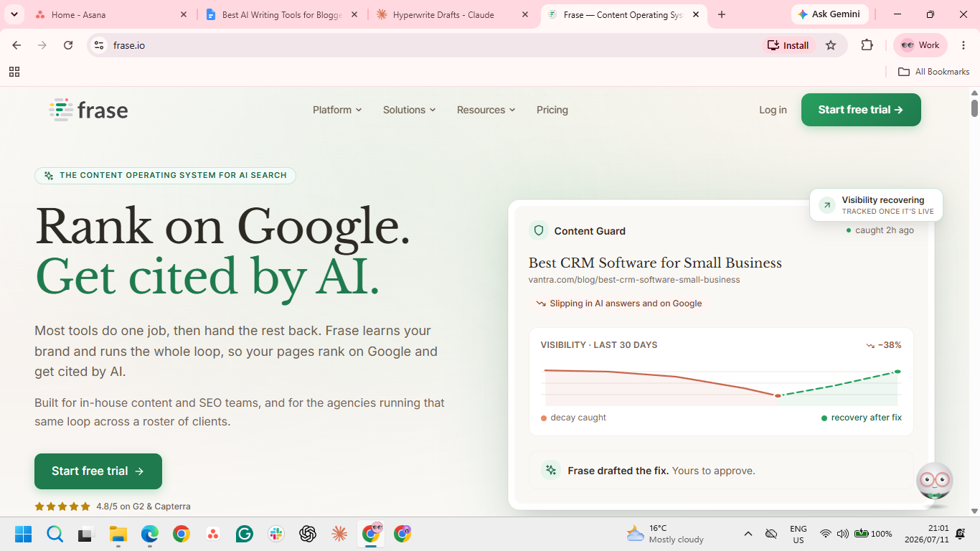Switch to Hyperwrite Drafts - Claude tab

tap(453, 14)
